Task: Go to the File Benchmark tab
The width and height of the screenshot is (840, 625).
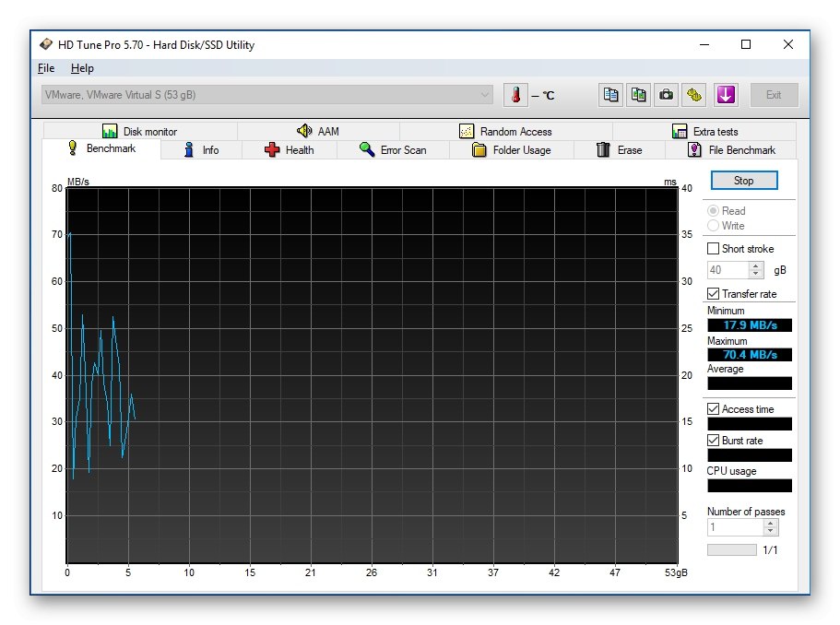Action: [731, 150]
